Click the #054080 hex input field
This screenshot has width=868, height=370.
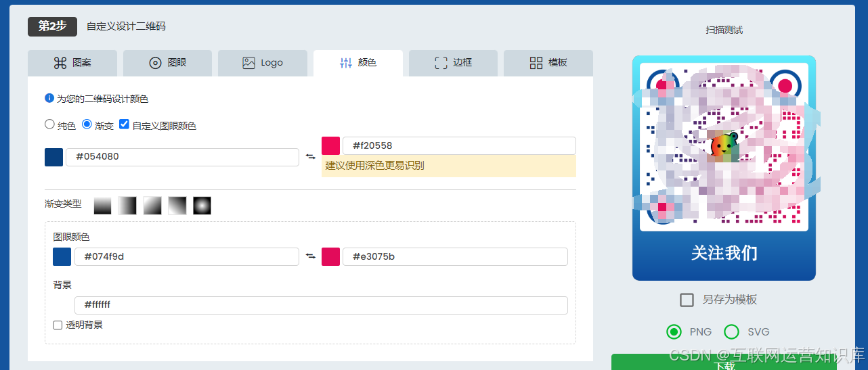[x=183, y=157]
